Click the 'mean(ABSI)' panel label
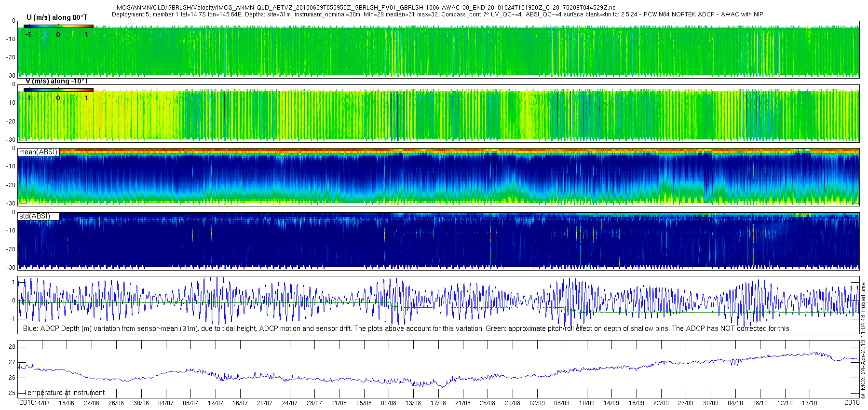The height and width of the screenshot is (410, 868). (38, 152)
